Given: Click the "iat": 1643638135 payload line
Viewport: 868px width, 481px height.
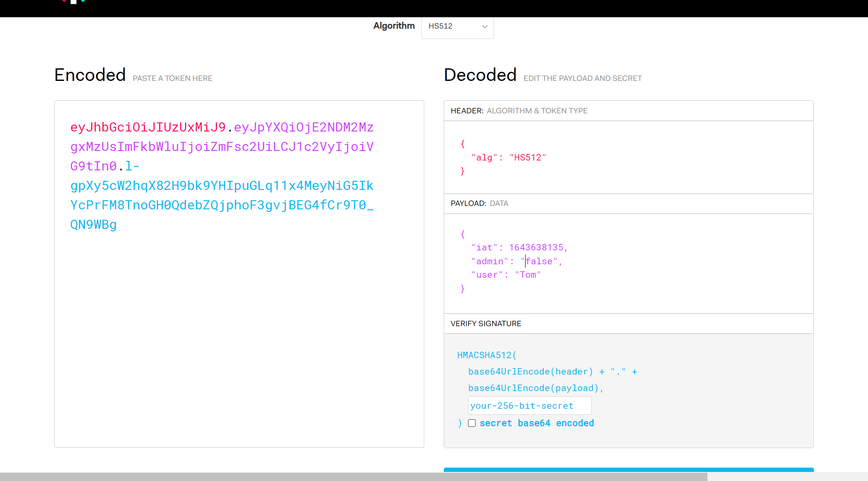Looking at the screenshot, I should point(520,247).
